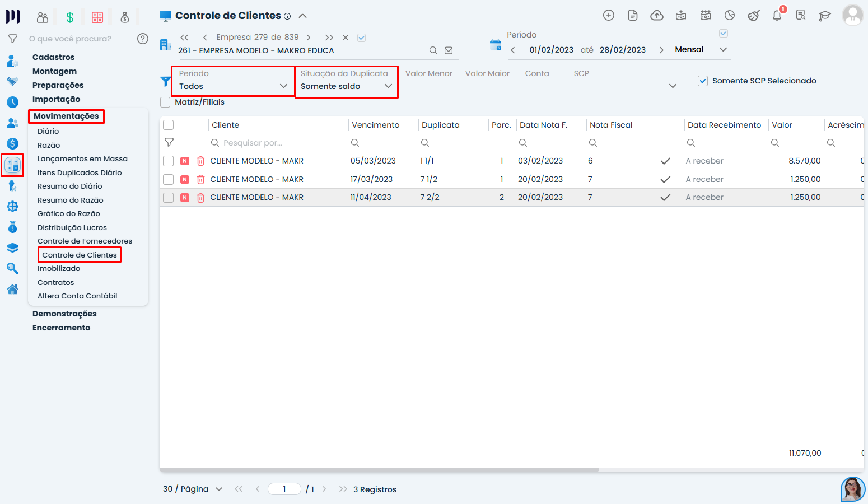This screenshot has width=868, height=504.
Task: Click the cloud upload icon
Action: (x=657, y=16)
